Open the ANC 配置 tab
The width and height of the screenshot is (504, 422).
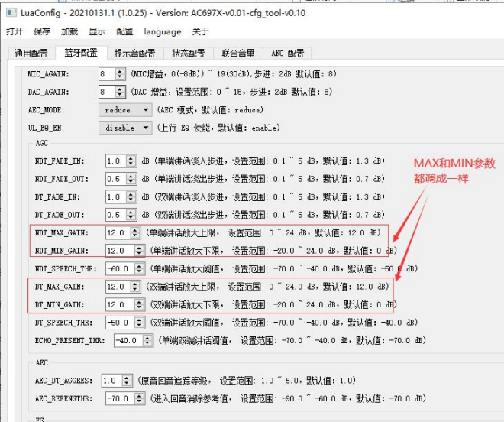pos(287,53)
